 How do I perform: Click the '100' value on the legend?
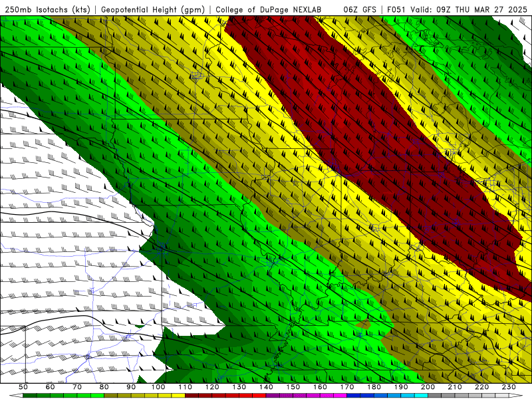(x=158, y=387)
